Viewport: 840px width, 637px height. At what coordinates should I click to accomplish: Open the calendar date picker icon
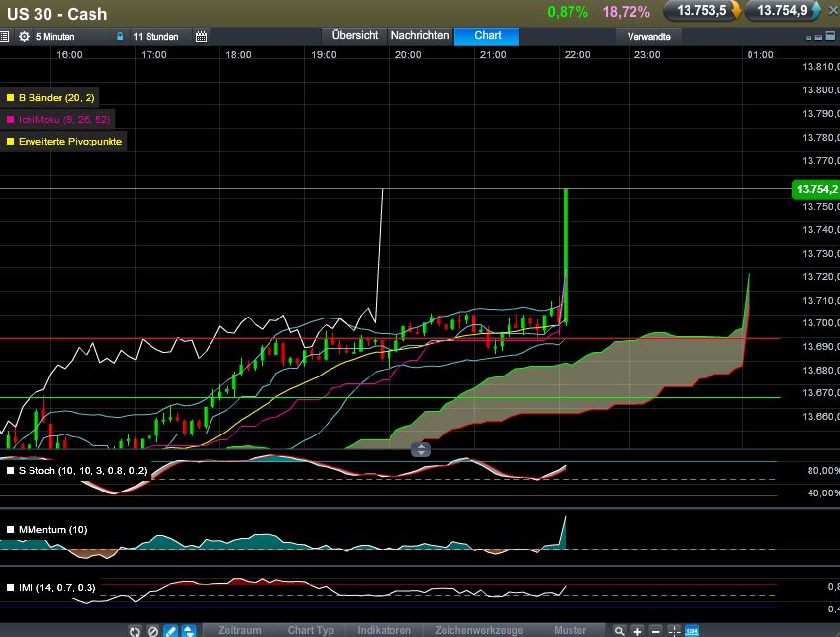201,37
